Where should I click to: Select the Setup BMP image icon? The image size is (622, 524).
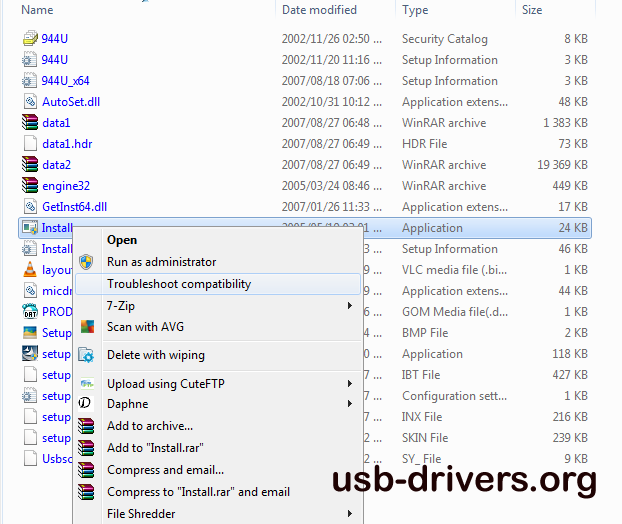pyautogui.click(x=30, y=333)
